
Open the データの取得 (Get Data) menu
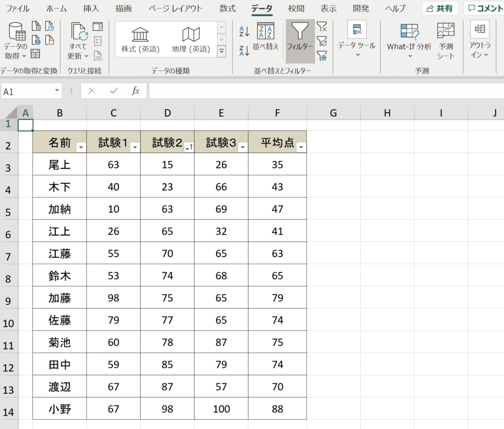15,40
